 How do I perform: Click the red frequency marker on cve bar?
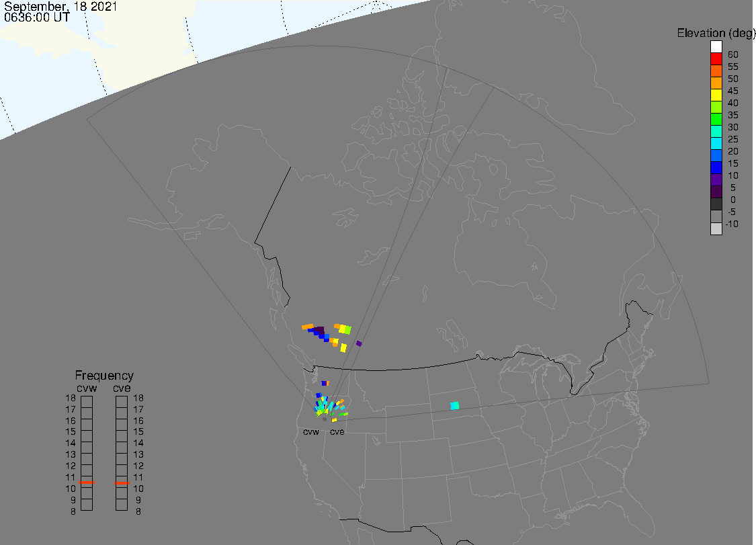click(x=122, y=483)
